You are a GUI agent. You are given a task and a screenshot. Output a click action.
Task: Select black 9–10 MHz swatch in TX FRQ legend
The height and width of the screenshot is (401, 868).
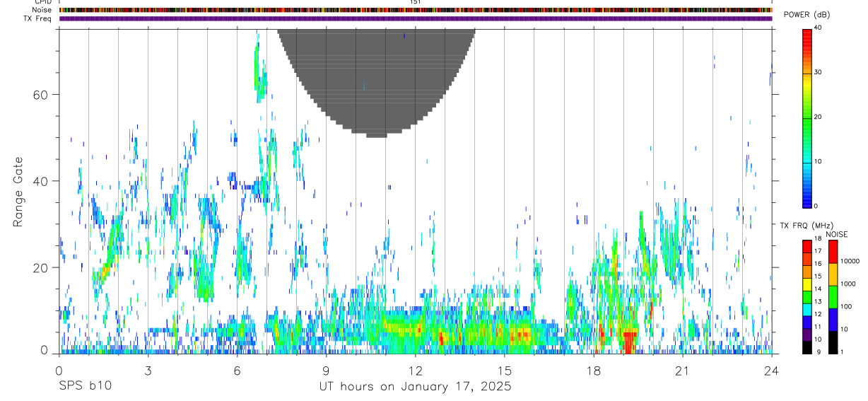tap(807, 347)
